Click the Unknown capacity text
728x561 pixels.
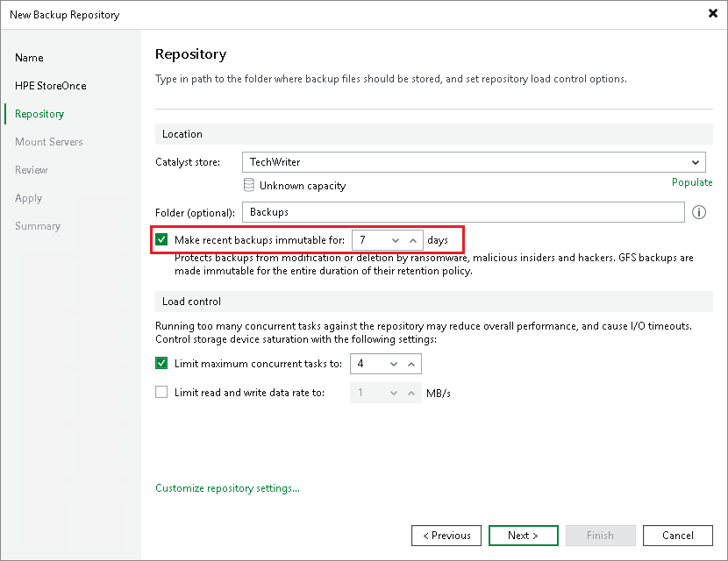(303, 186)
